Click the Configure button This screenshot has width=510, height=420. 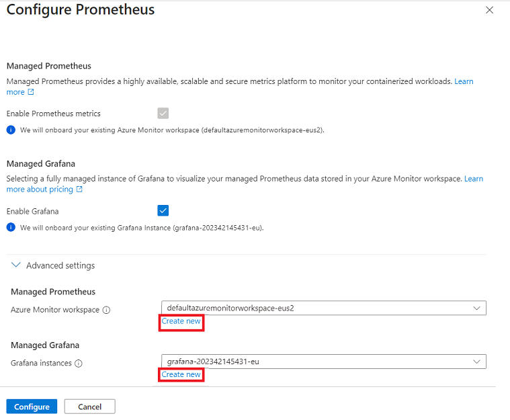32,407
